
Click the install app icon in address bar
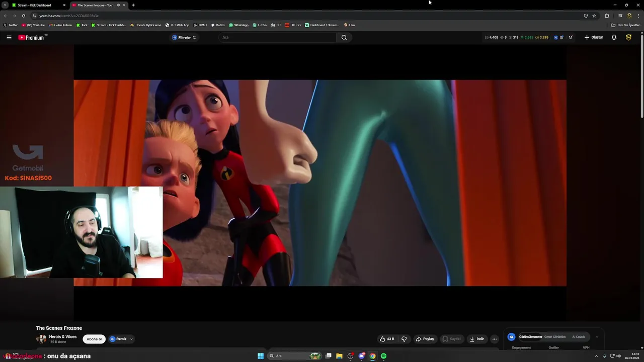pos(586,16)
